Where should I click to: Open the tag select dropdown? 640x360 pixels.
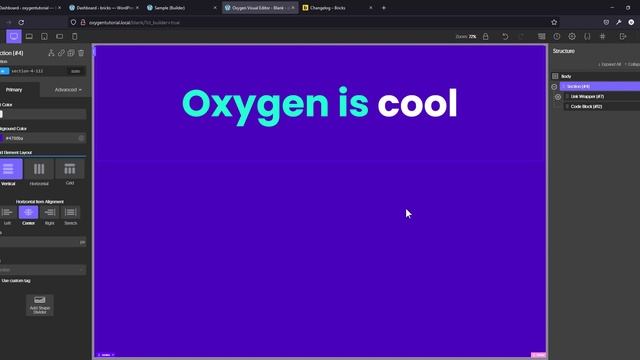(x=42, y=270)
